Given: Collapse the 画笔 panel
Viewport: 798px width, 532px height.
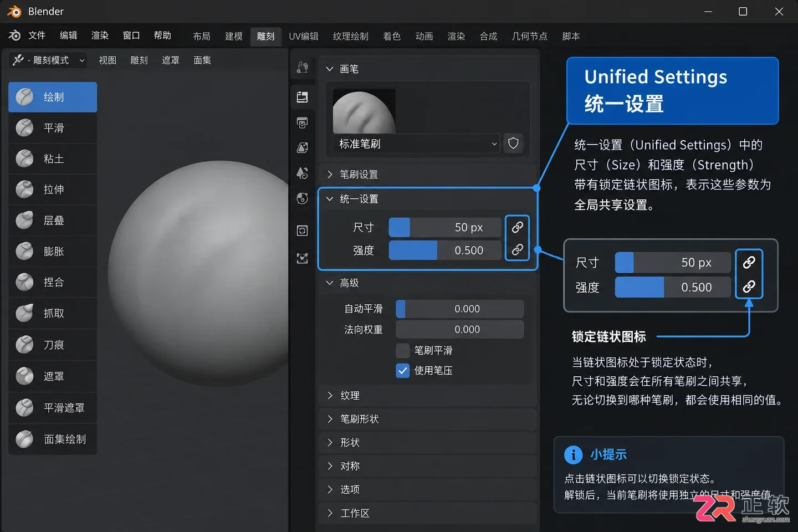Looking at the screenshot, I should point(330,69).
